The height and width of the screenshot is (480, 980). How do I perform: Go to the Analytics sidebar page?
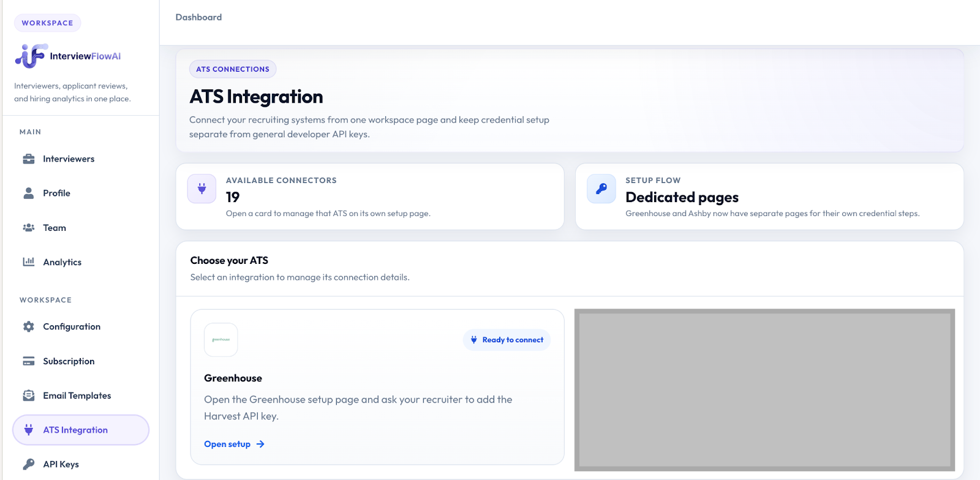pyautogui.click(x=62, y=262)
